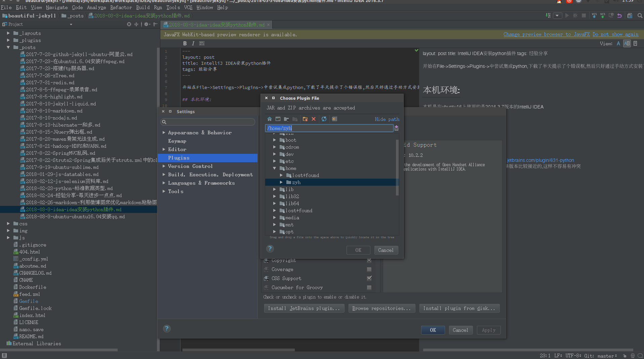Click the purple revert arrow icon
Image resolution: width=644 pixels, height=359 pixels.
coord(619,15)
